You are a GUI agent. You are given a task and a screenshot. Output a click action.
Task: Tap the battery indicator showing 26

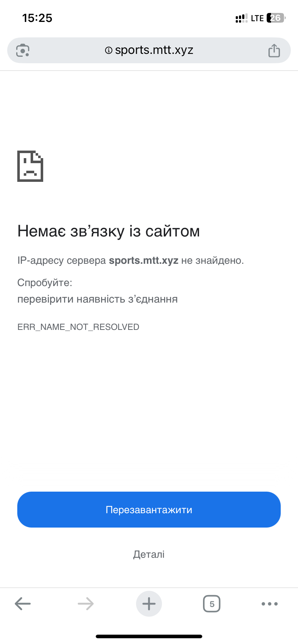(x=276, y=18)
